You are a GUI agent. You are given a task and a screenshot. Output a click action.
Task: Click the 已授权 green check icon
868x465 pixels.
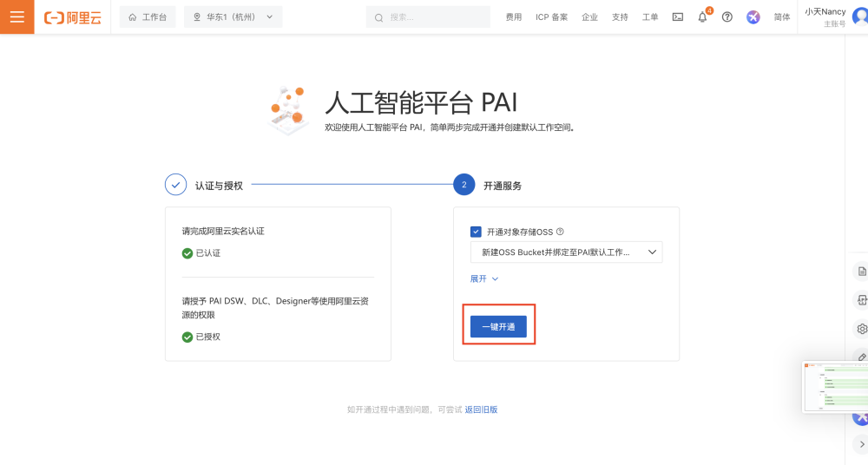tap(187, 337)
